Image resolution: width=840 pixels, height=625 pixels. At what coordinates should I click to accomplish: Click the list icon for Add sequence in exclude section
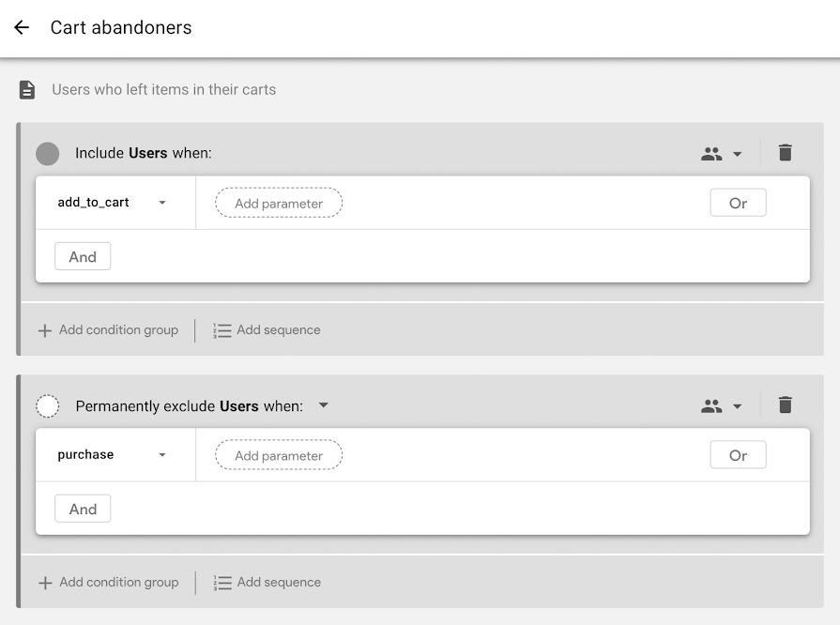click(222, 583)
